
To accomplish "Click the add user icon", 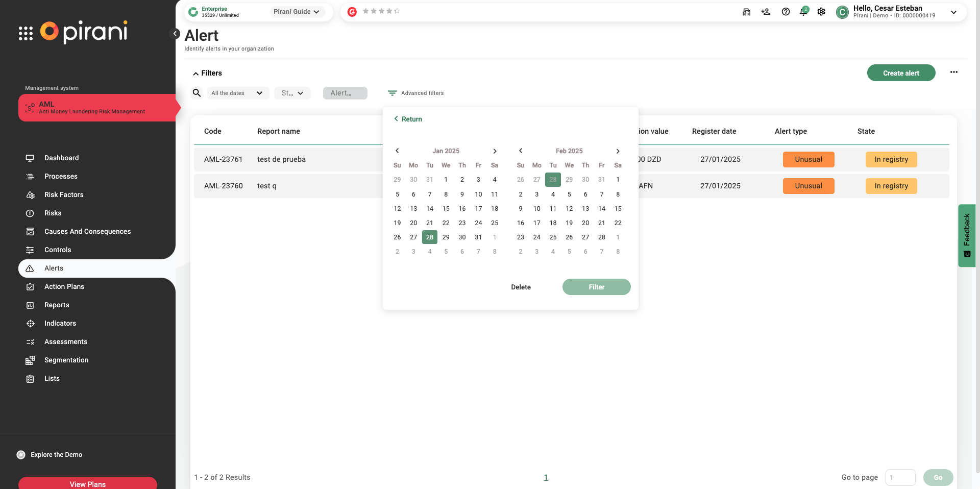I will pyautogui.click(x=766, y=12).
